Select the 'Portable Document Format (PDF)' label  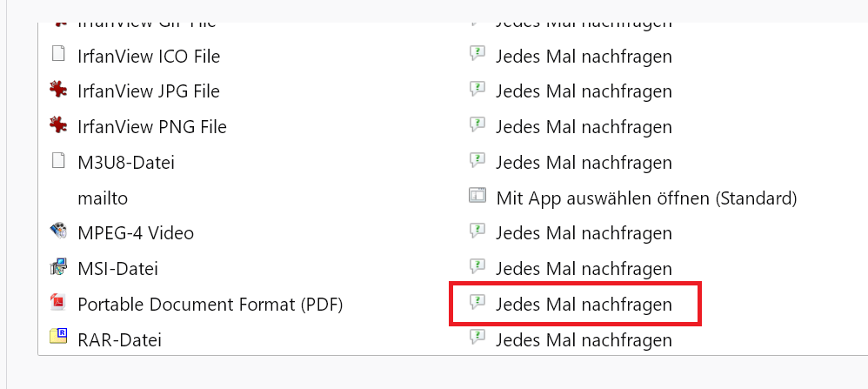(x=210, y=305)
